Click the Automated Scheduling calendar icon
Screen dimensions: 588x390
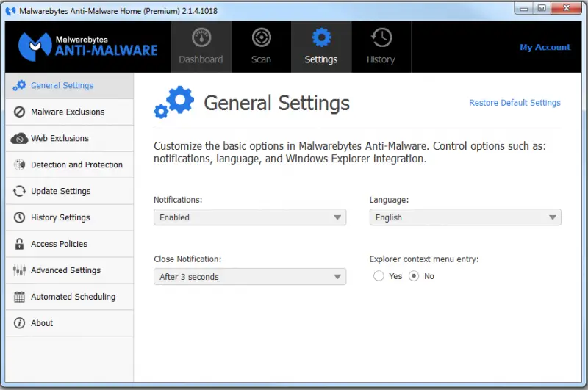pos(19,297)
